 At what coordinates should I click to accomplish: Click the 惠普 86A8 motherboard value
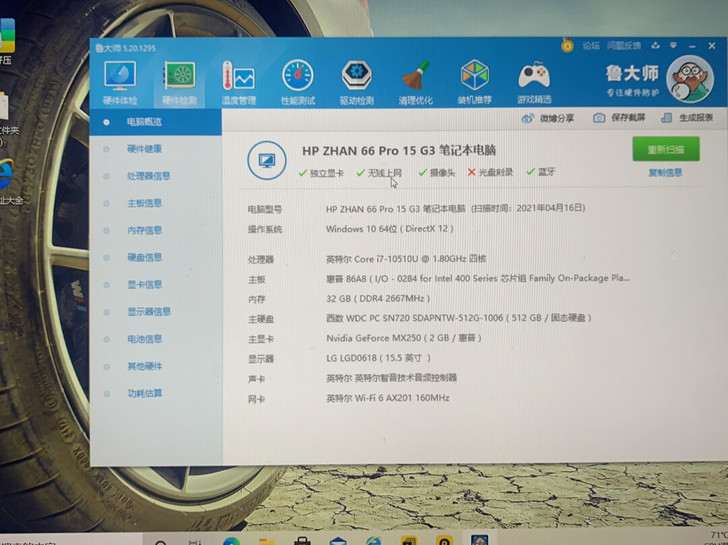pyautogui.click(x=478, y=279)
